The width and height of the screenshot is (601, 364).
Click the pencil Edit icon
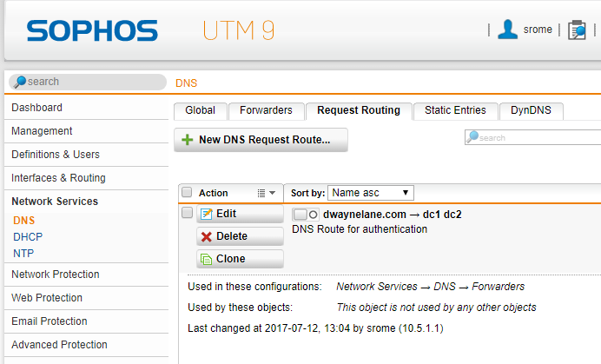point(206,214)
